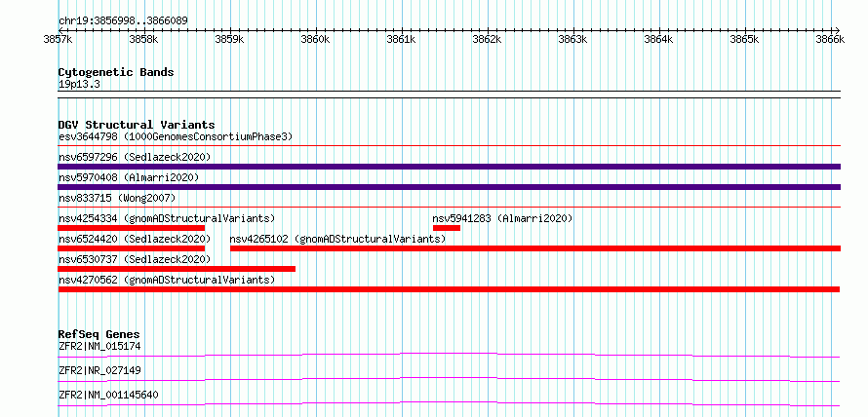868x417 pixels.
Task: Click the 3862k ruler tick label
Action: pos(487,40)
